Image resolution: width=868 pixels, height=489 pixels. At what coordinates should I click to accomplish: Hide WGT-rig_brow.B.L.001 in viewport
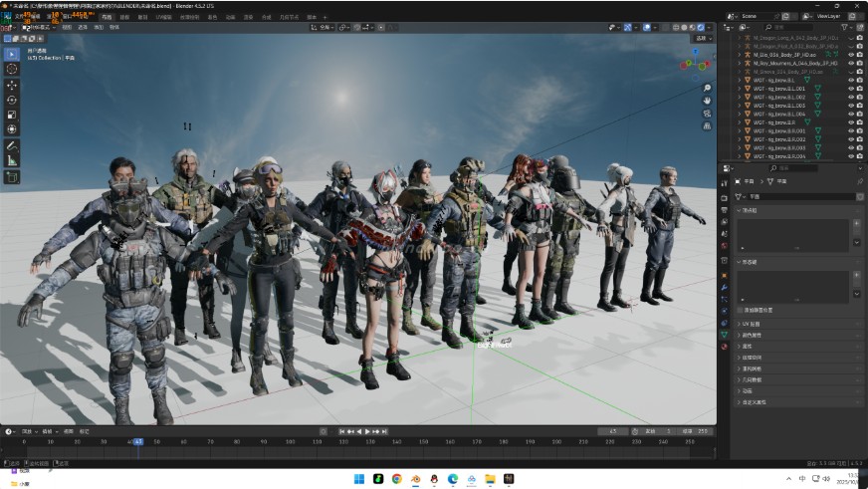point(851,89)
